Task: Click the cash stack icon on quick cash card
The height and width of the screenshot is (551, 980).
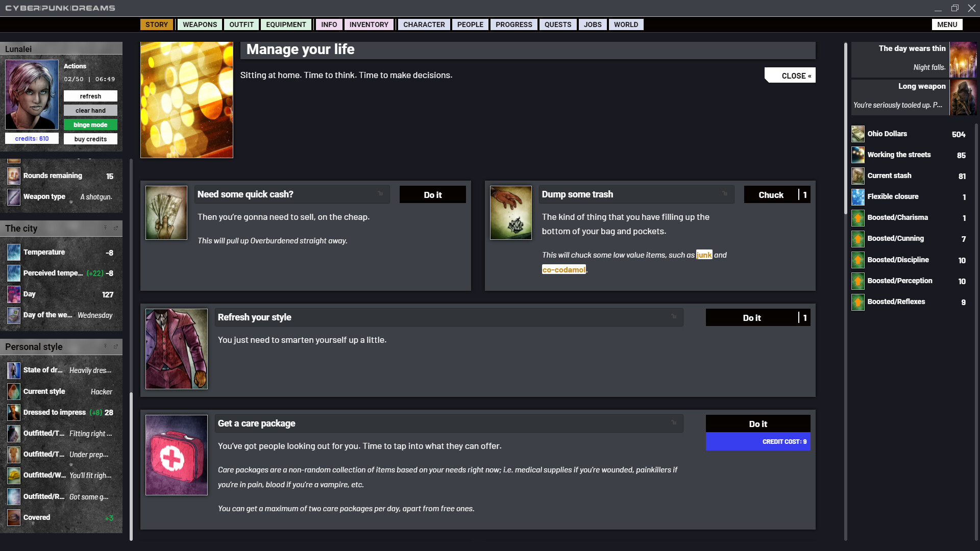Action: pos(166,212)
